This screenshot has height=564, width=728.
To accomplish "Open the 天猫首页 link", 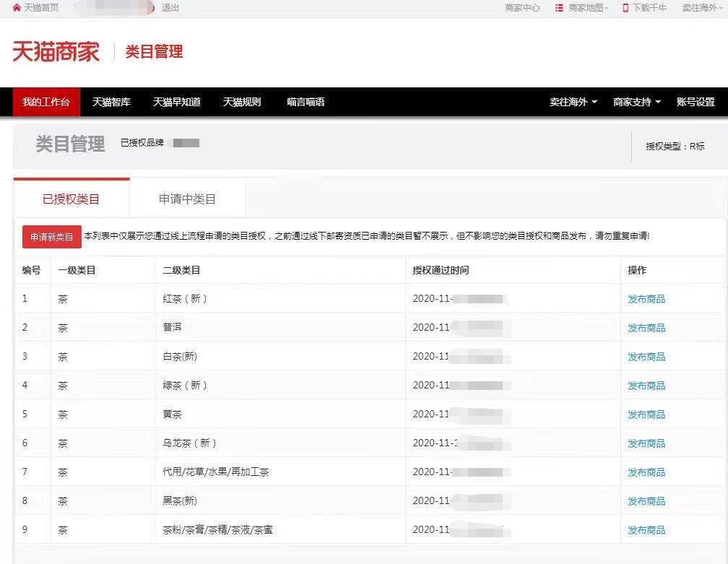I will coord(41,8).
